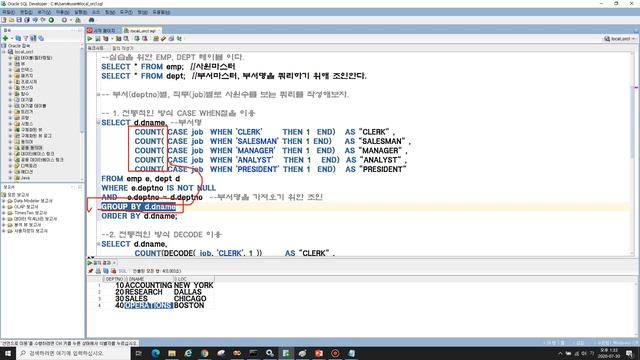The height and width of the screenshot is (360, 640).
Task: Click the pin icon in query result toolbar
Action: [x=91, y=271]
